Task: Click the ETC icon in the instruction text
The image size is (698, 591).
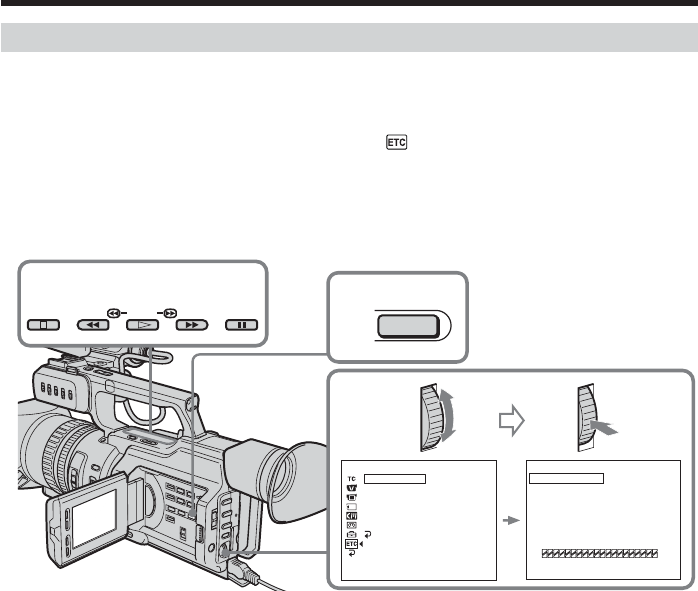Action: pos(396,142)
